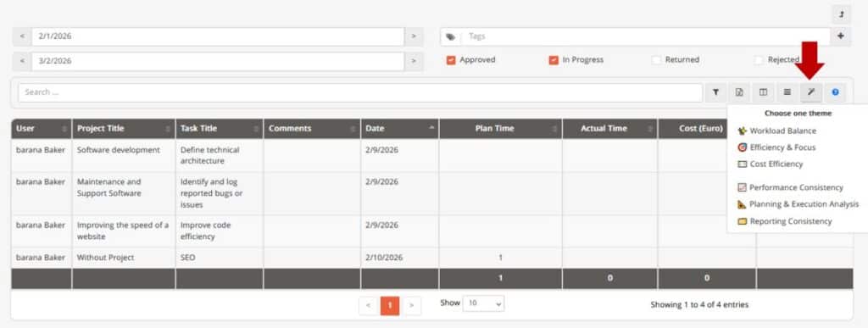Screen dimensions: 868x328
Task: Click the next page button
Action: pos(411,306)
